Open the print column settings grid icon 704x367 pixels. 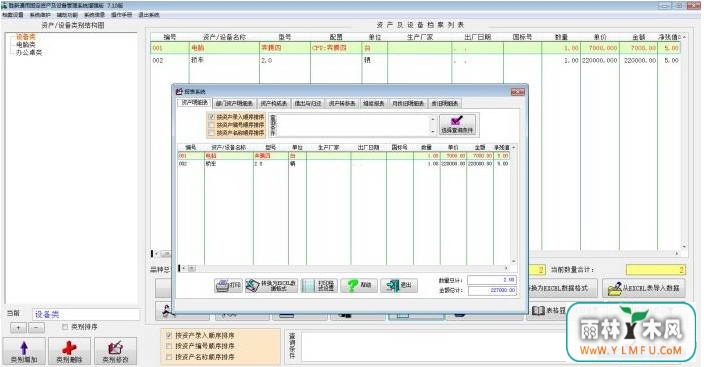(319, 285)
